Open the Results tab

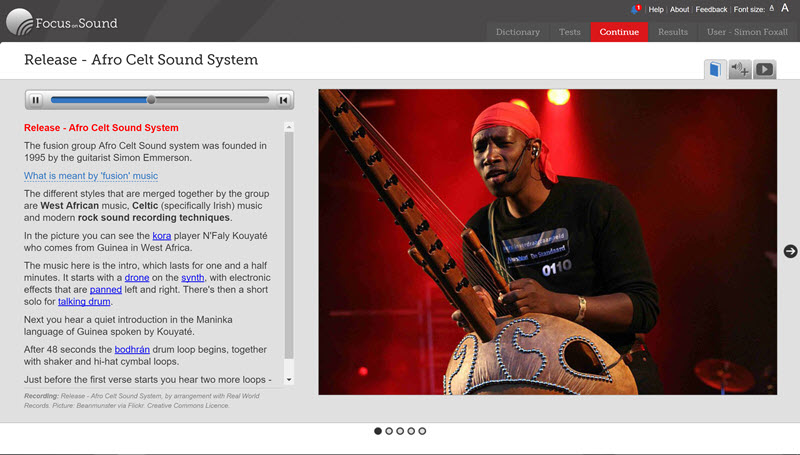(672, 32)
